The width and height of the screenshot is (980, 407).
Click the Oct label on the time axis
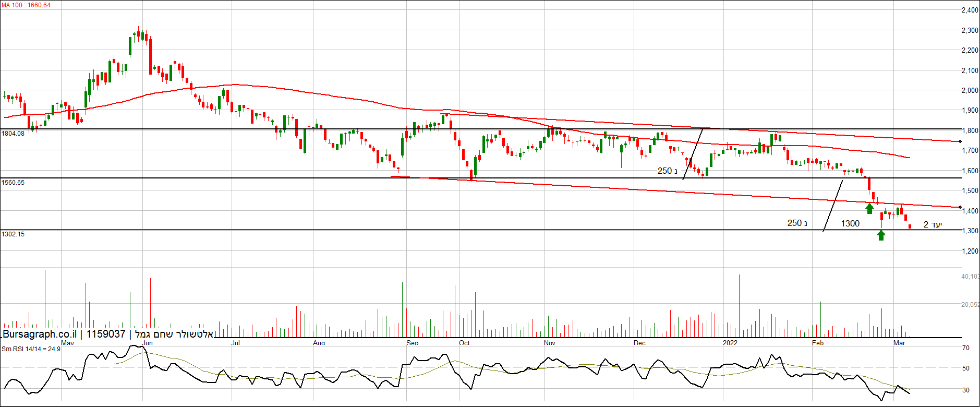464,343
